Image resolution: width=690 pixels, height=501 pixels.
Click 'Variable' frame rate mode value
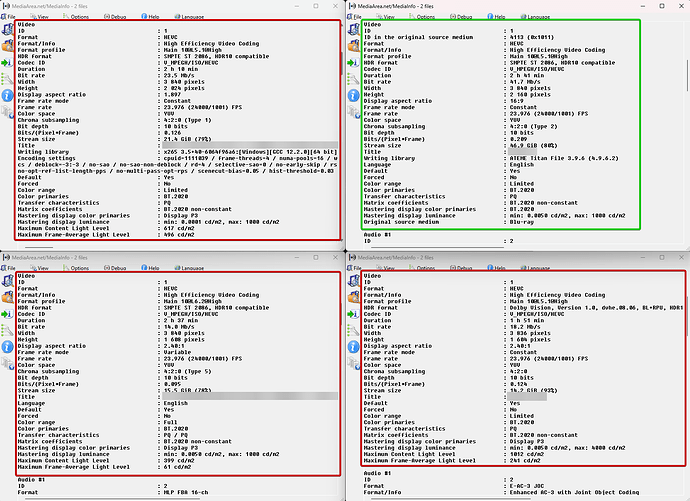177,352
